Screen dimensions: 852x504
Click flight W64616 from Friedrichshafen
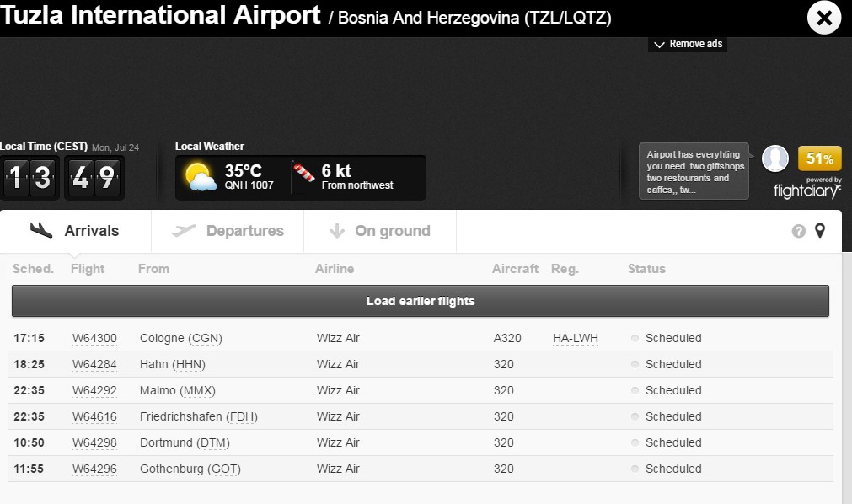pyautogui.click(x=94, y=417)
